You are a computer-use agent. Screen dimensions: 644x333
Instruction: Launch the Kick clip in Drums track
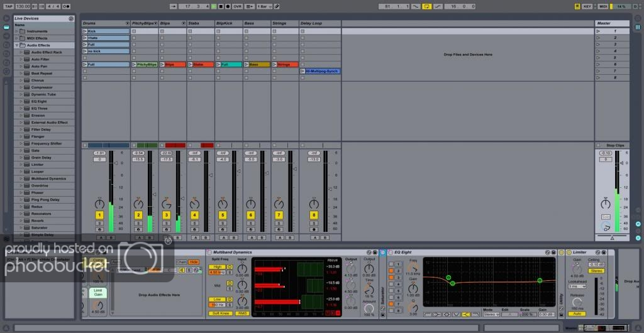point(85,31)
